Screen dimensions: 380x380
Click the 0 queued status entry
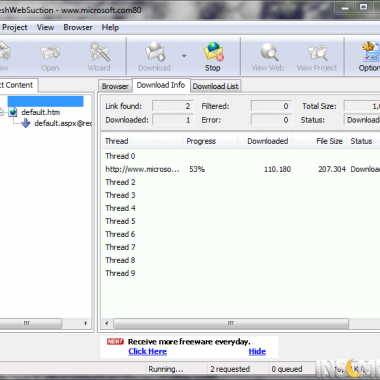[287, 369]
